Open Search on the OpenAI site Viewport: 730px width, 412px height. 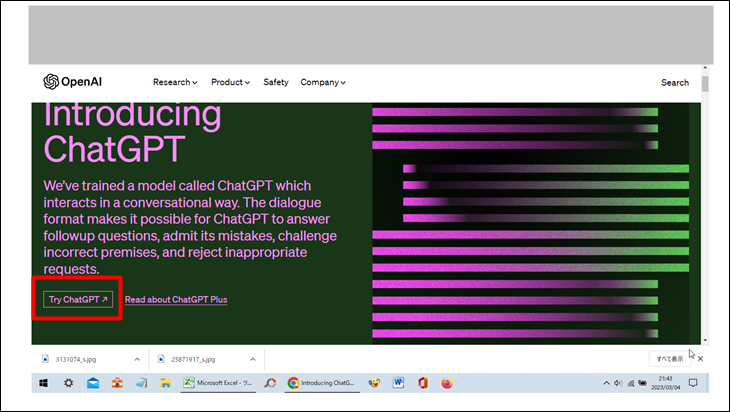click(x=675, y=82)
